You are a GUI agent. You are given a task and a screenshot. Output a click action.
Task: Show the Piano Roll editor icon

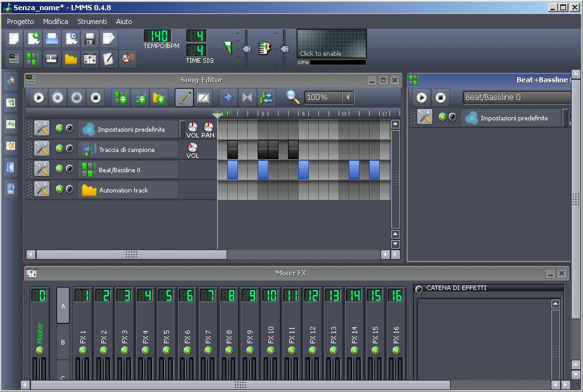pyautogui.click(x=51, y=59)
